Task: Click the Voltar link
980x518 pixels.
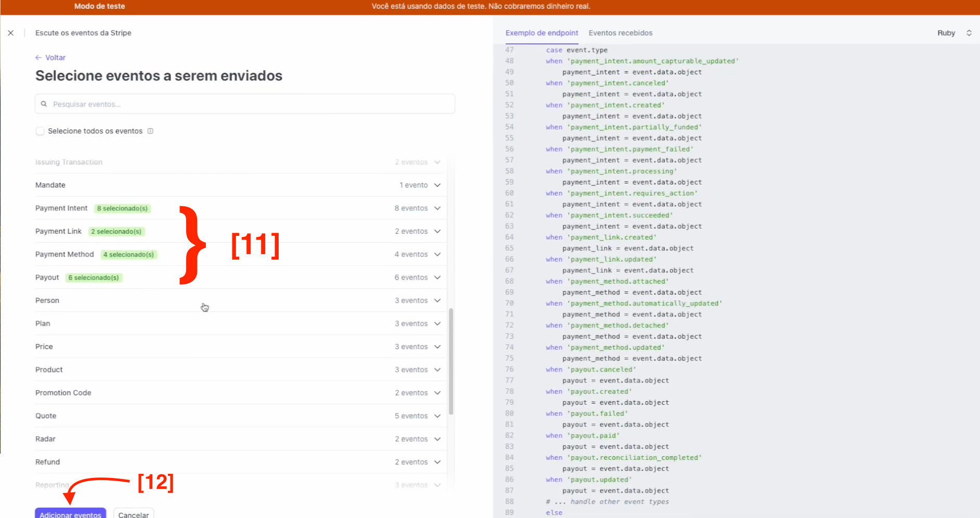Action: click(55, 58)
